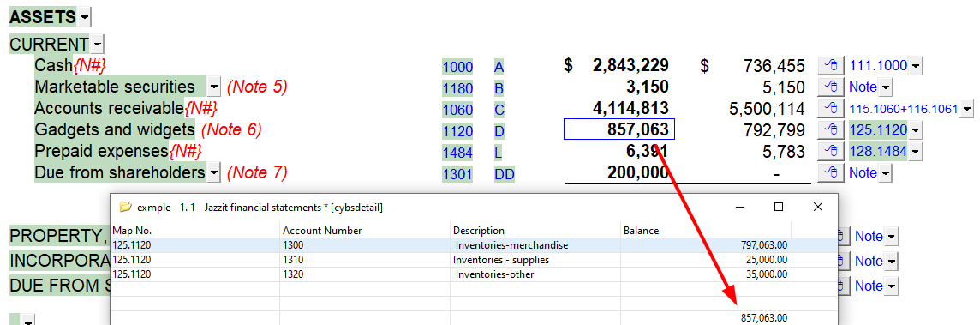
Task: Open Note dropdown in INCORPORA row
Action: click(x=892, y=262)
